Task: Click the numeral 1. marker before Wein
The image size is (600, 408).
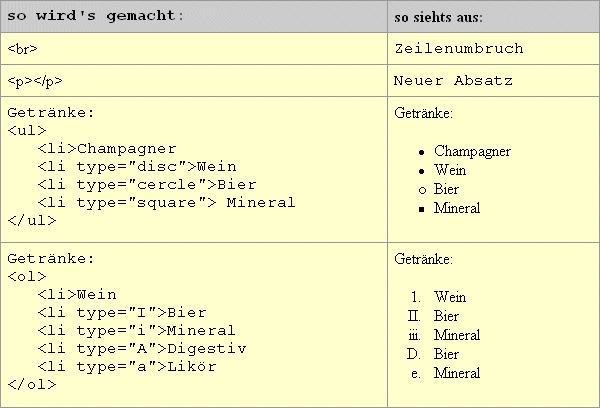Action: (x=416, y=297)
